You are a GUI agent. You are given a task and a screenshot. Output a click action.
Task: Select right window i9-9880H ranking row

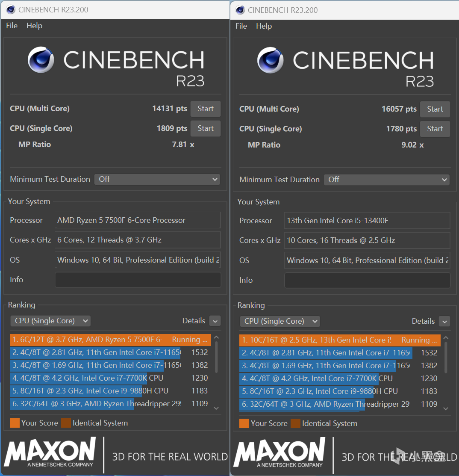coord(340,391)
